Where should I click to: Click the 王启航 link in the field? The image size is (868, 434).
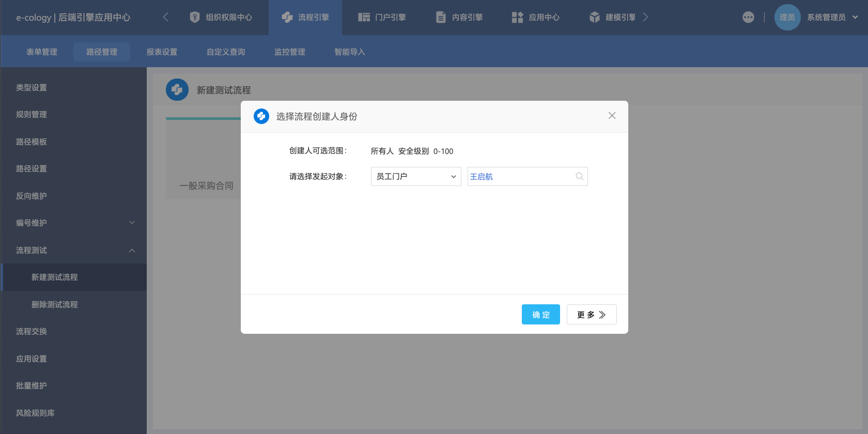click(x=481, y=177)
